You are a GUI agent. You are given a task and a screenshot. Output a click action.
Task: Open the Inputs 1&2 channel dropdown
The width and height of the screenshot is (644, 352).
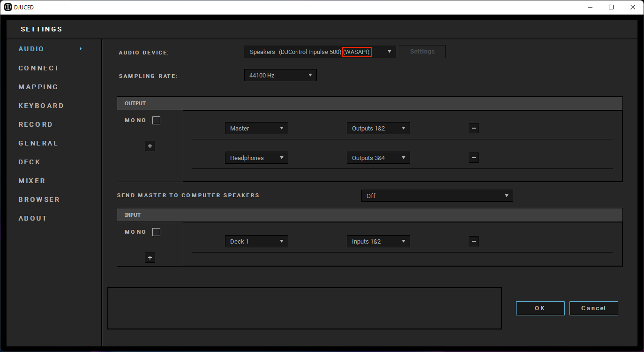(378, 241)
